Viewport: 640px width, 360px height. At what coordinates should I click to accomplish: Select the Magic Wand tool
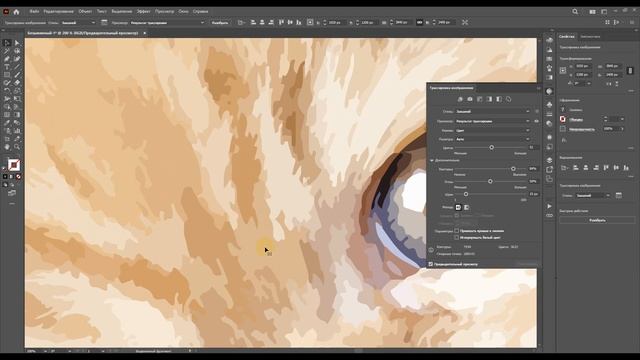(7, 51)
